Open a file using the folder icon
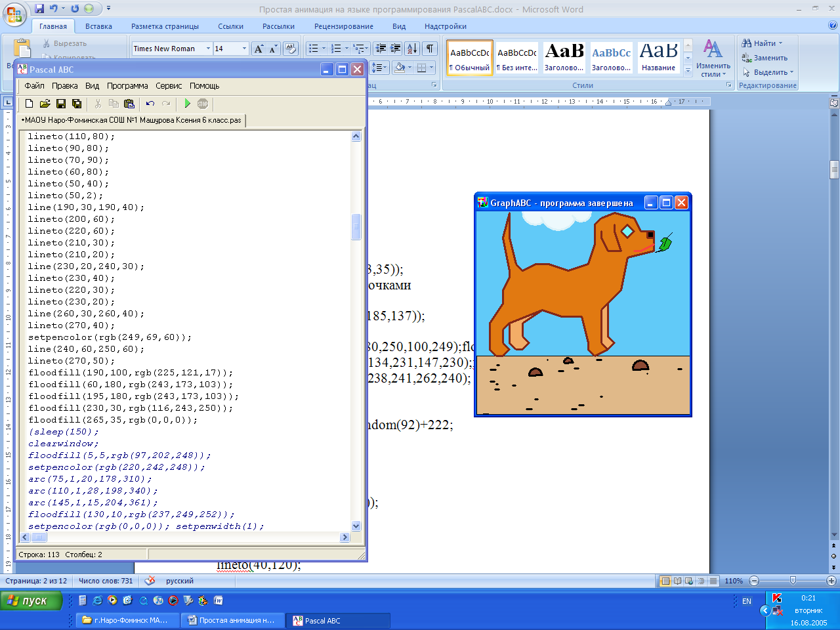 45,104
